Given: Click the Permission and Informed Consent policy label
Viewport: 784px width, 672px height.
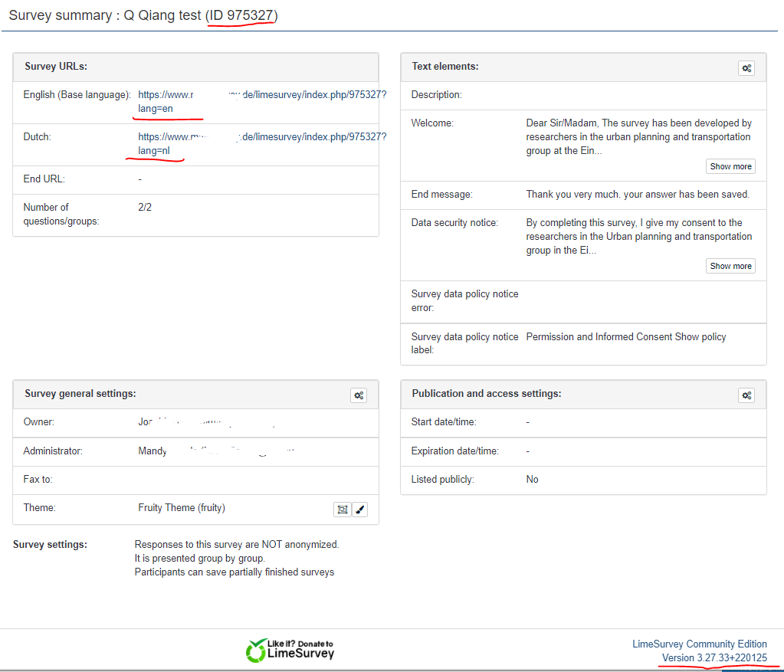Looking at the screenshot, I should [x=625, y=337].
